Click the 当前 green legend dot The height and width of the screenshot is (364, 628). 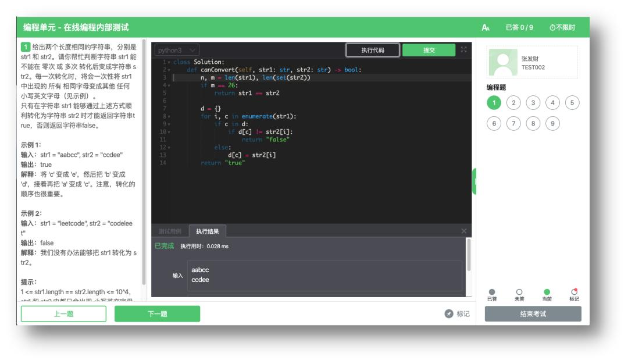click(x=547, y=292)
